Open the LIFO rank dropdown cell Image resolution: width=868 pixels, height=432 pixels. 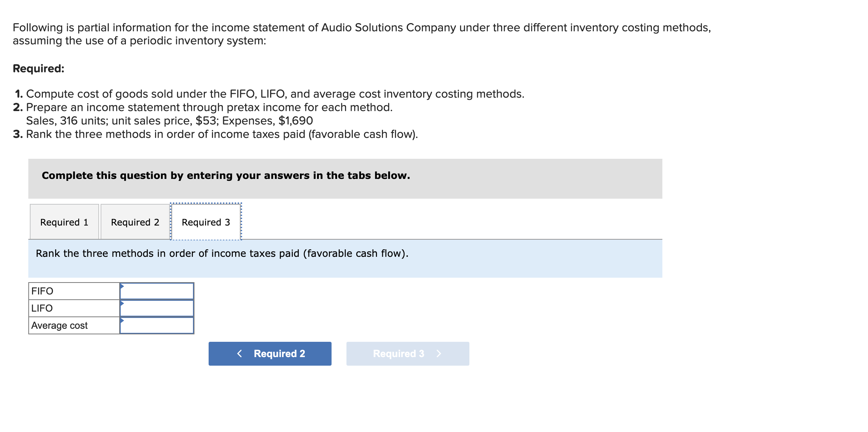(157, 308)
